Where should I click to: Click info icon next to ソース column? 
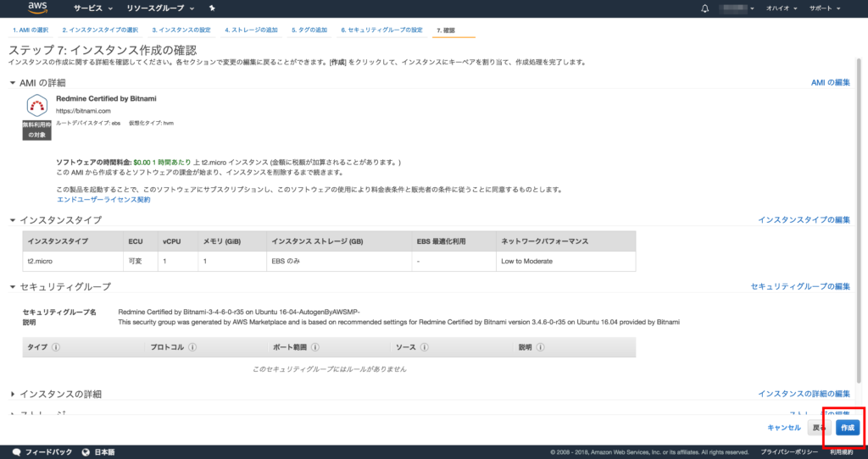(x=423, y=347)
